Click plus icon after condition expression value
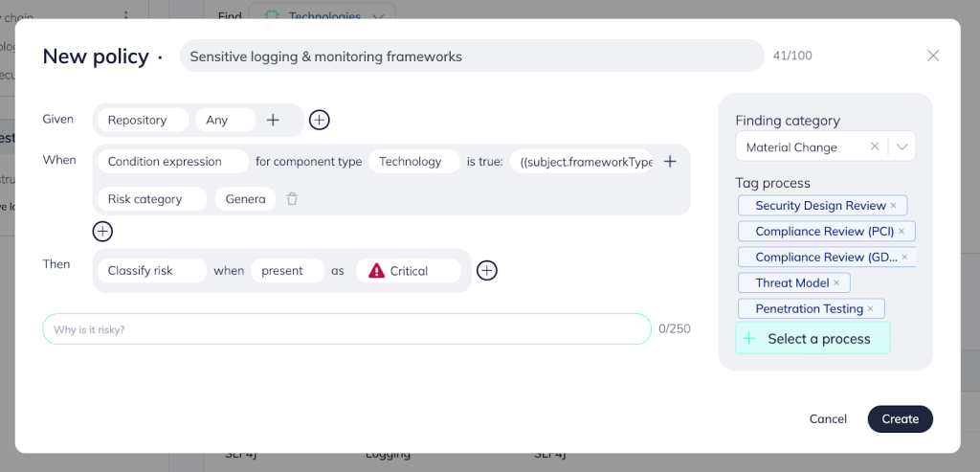The height and width of the screenshot is (472, 980). click(x=670, y=162)
